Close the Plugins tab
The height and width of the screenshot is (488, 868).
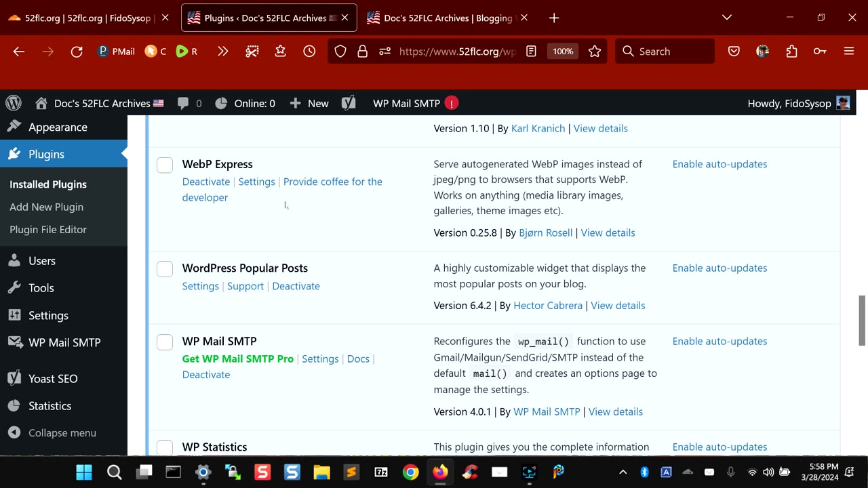[344, 18]
